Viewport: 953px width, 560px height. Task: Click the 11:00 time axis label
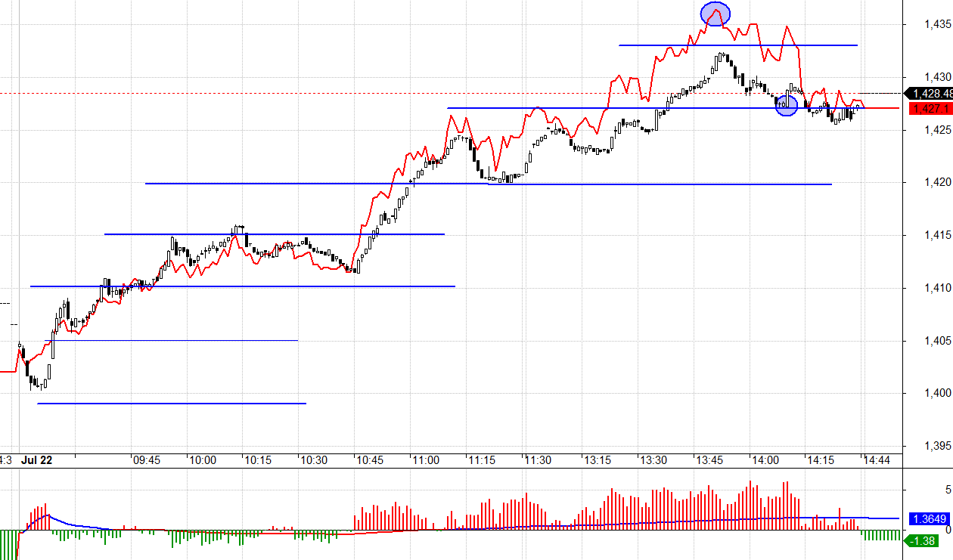tap(426, 459)
